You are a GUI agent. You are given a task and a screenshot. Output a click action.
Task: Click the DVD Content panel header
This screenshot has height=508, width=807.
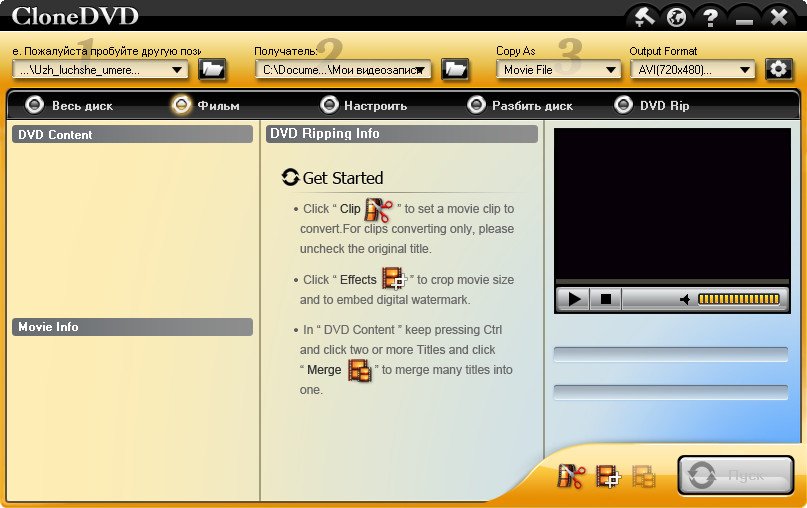[x=132, y=134]
